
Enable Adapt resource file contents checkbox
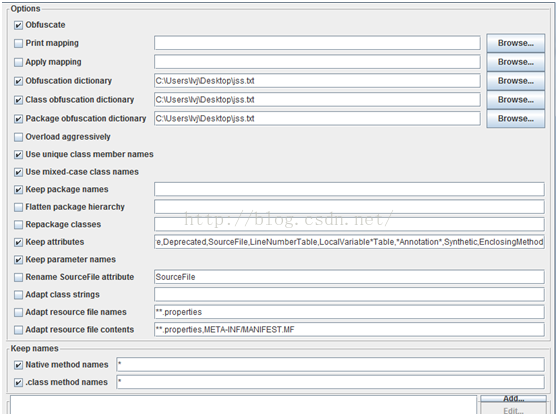click(19, 330)
